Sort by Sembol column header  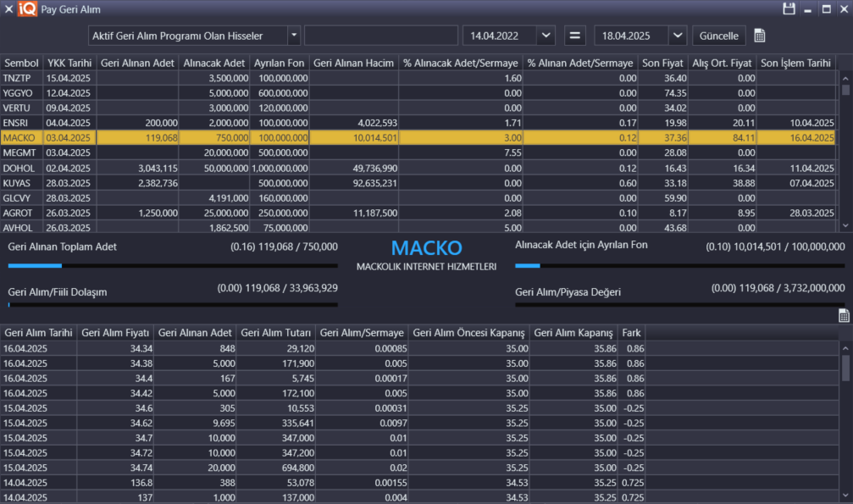21,64
